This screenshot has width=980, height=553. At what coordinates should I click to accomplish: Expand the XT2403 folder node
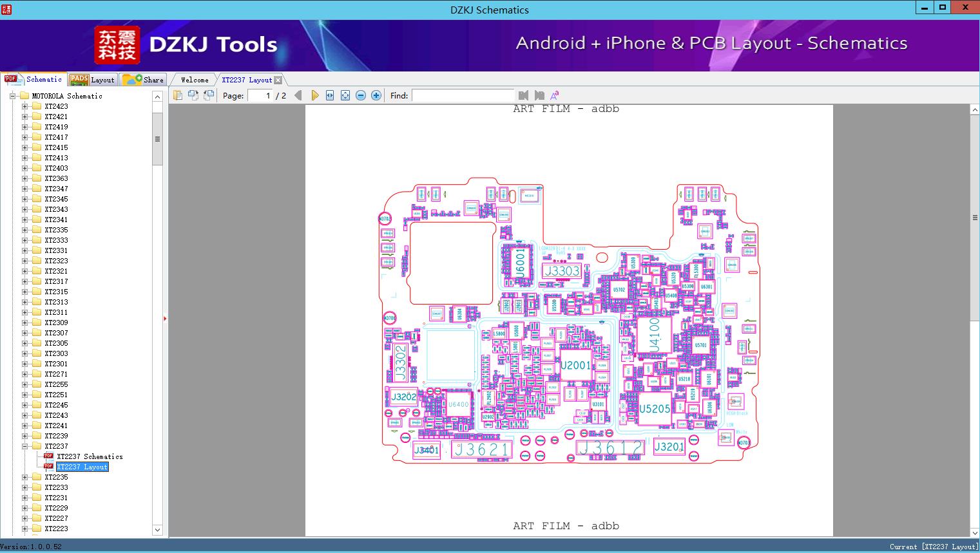pyautogui.click(x=24, y=168)
